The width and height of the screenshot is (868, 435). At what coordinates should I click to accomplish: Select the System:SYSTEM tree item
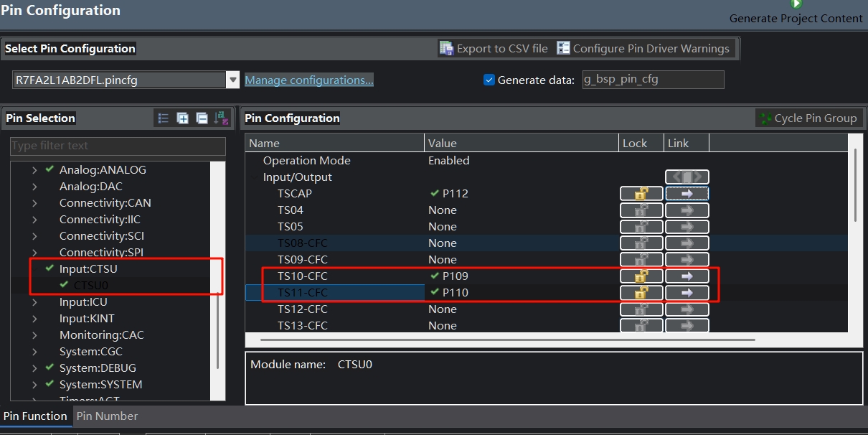[x=100, y=385]
